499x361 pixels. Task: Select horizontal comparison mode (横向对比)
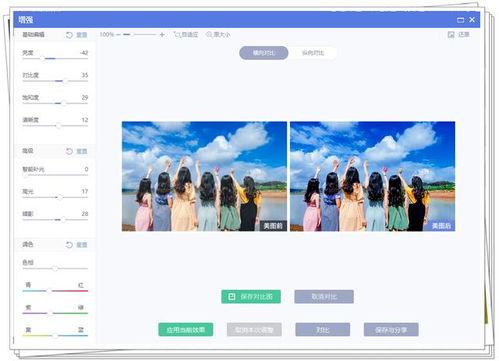(x=264, y=53)
